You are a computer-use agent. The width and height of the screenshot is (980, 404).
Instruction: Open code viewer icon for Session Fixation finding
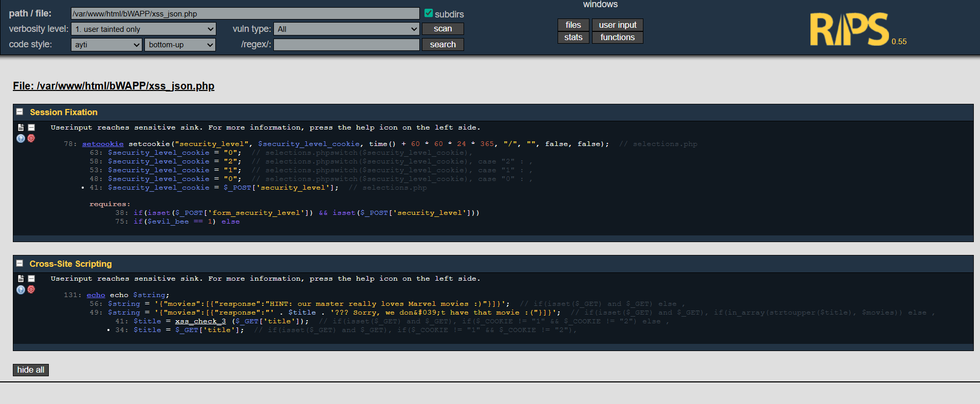[x=21, y=127]
